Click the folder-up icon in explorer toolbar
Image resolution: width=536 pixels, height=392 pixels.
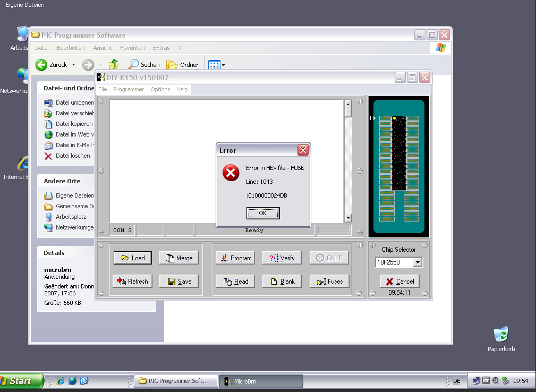click(x=114, y=64)
